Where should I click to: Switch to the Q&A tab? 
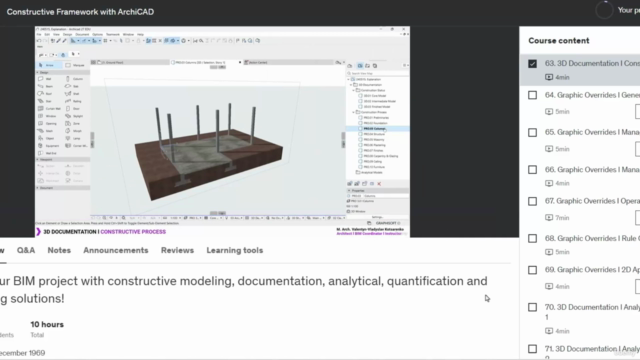coord(26,250)
